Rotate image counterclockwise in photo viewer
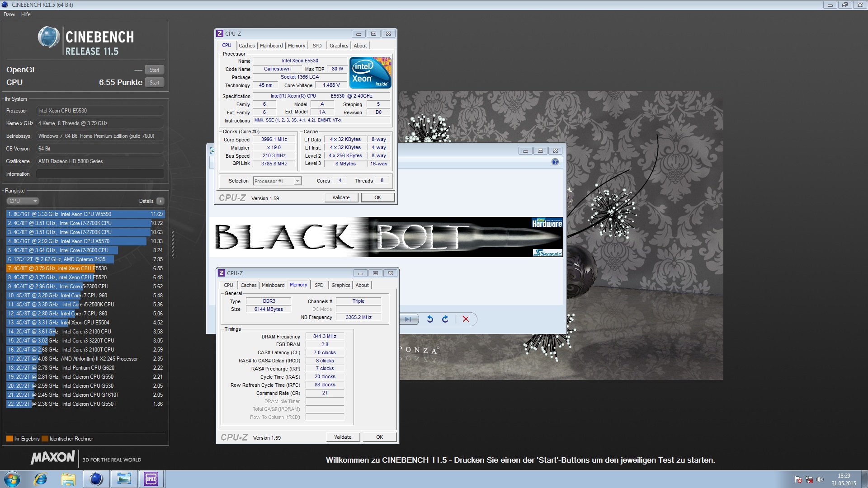 coord(430,319)
